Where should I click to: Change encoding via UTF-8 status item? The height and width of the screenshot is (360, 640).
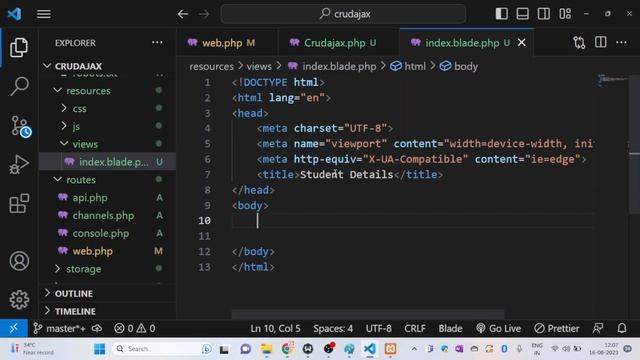tap(378, 328)
